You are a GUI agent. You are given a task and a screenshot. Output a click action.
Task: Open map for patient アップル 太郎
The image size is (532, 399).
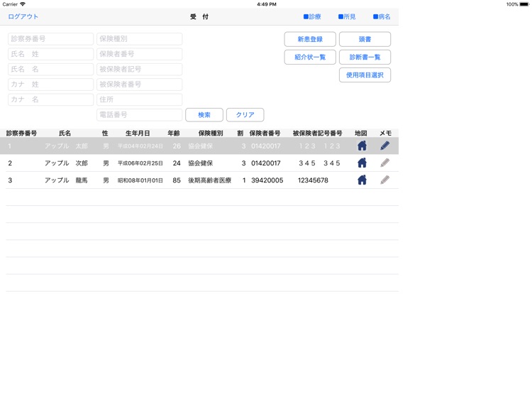362,146
